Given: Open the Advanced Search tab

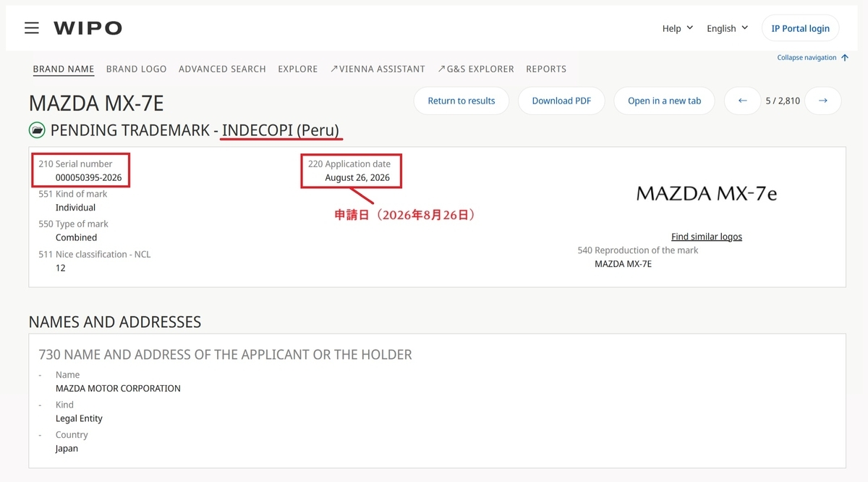Looking at the screenshot, I should pos(222,69).
